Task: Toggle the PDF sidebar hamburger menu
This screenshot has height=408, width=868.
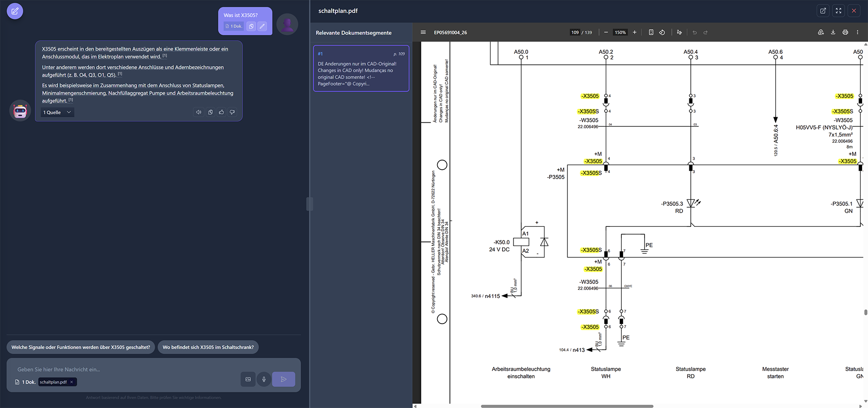Action: point(423,32)
